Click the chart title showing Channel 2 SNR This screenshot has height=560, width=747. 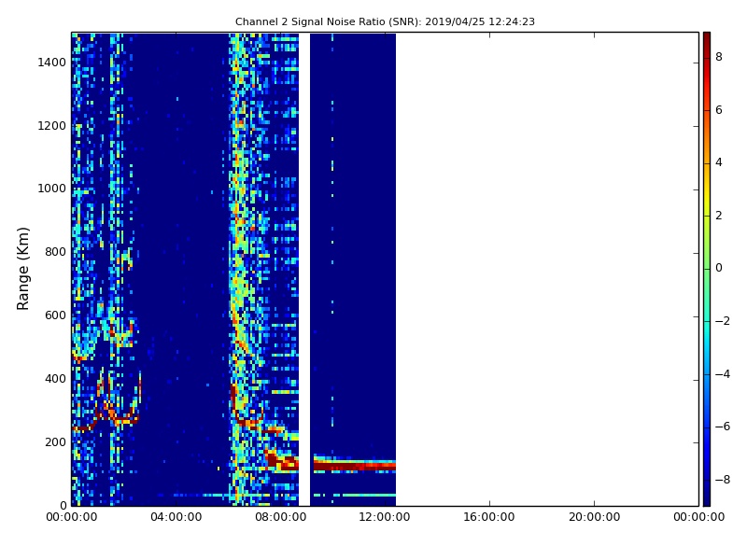pyautogui.click(x=385, y=21)
